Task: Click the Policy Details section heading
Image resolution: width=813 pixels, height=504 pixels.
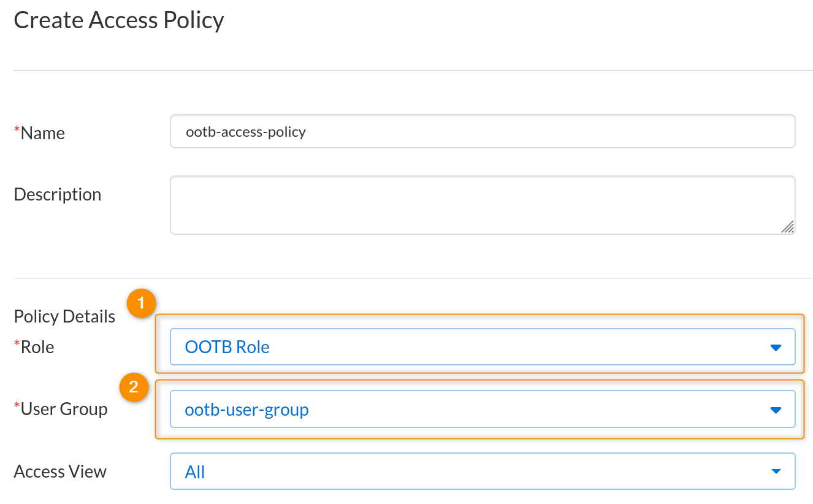Action: tap(64, 316)
